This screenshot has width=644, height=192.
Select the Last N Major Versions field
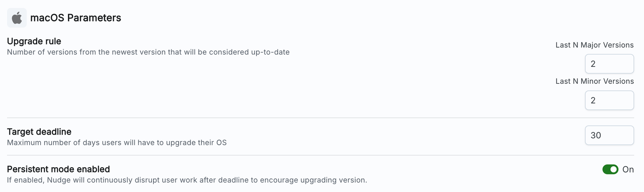(x=609, y=64)
